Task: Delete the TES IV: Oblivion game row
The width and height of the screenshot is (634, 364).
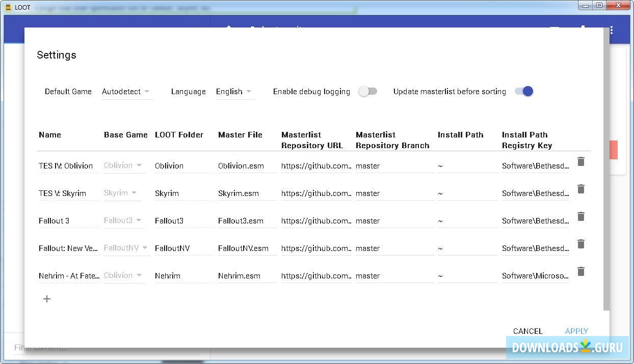Action: coord(580,162)
